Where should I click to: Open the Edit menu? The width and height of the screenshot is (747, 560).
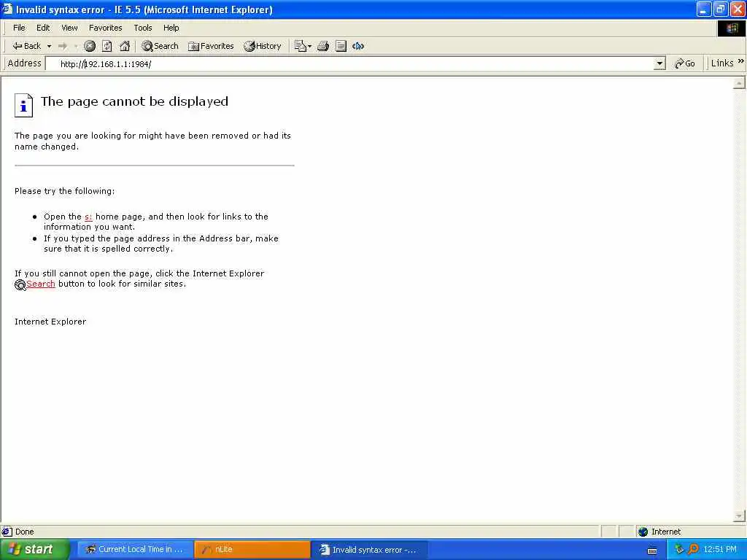click(x=43, y=28)
